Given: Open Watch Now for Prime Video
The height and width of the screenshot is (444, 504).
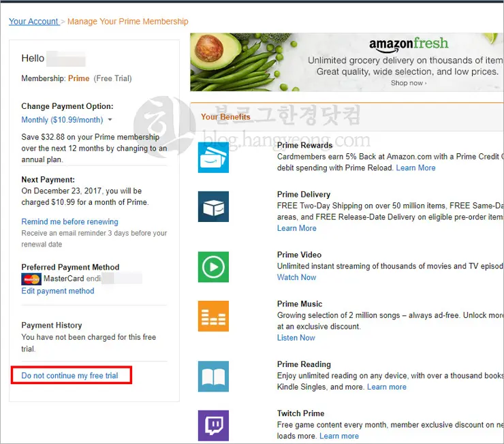Looking at the screenshot, I should click(296, 278).
